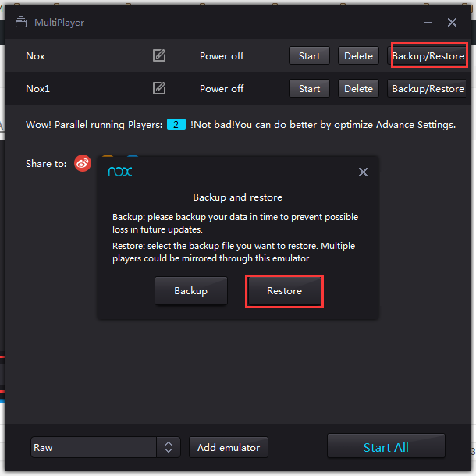Click the edit name icon for Nox

(159, 55)
